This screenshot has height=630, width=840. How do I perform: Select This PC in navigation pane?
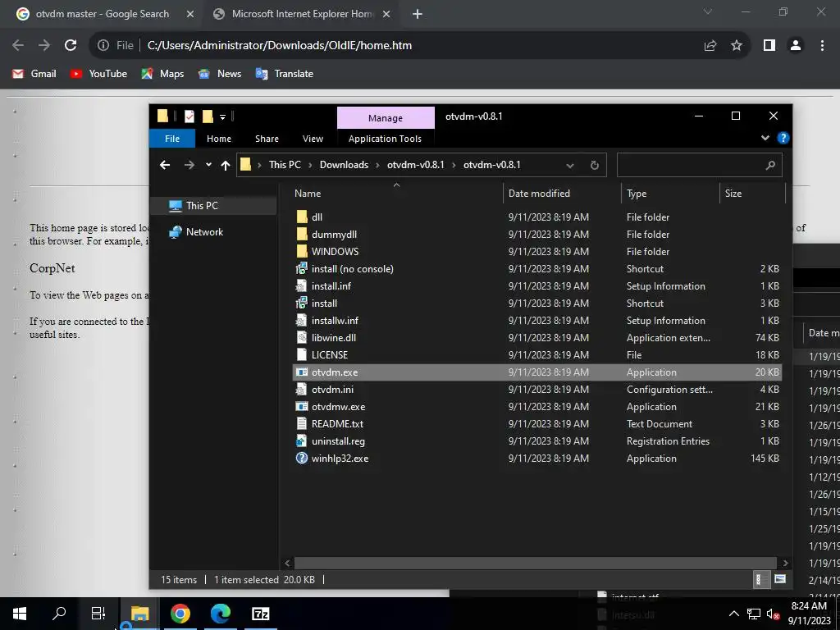tap(214, 206)
